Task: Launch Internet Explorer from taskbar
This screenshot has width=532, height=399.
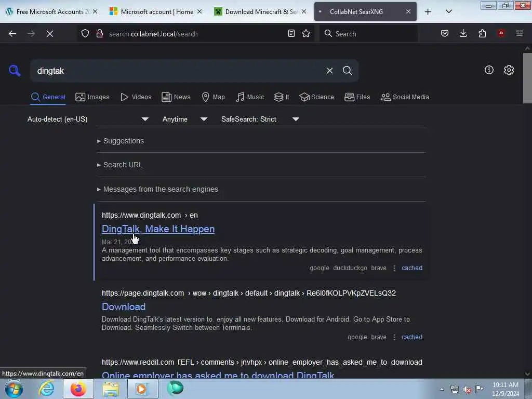Action: click(x=46, y=389)
